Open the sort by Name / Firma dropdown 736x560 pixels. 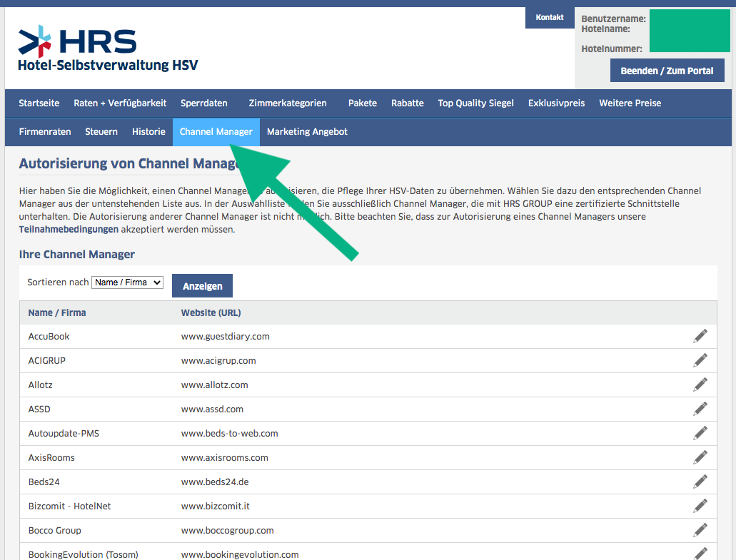[x=127, y=282]
